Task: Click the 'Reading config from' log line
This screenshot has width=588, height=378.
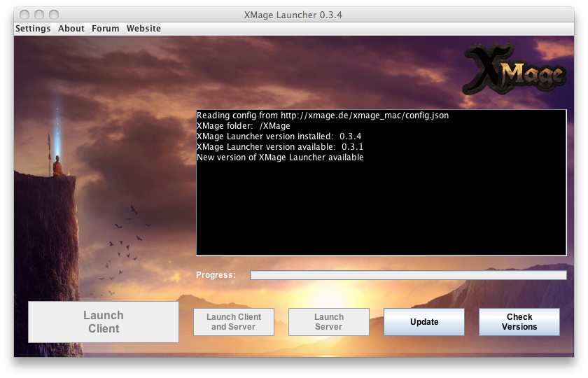Action: pyautogui.click(x=323, y=115)
